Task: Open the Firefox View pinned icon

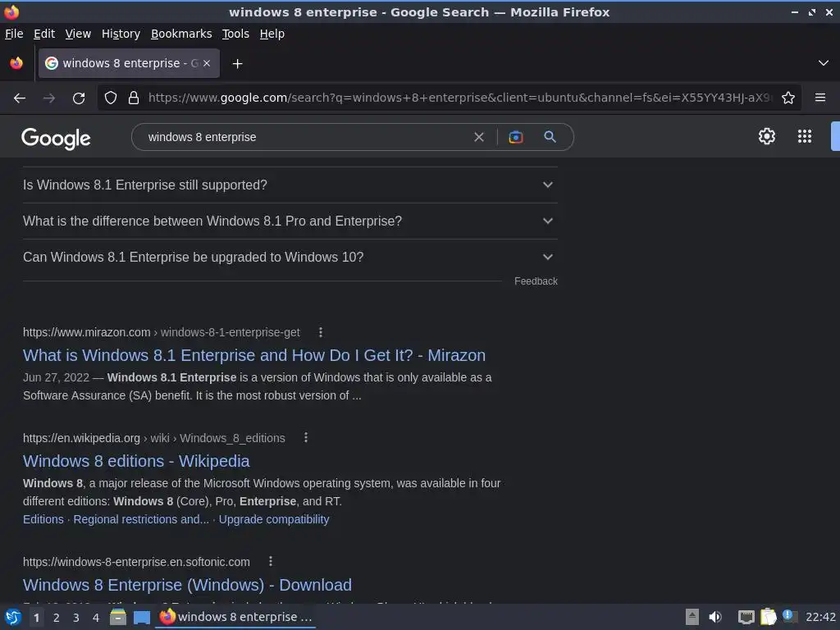Action: point(16,63)
